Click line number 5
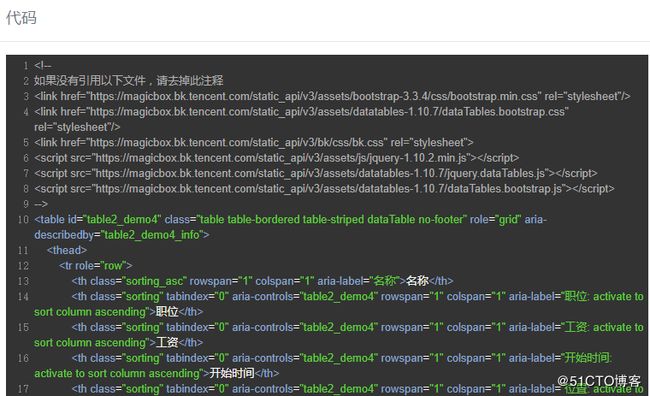The height and width of the screenshot is (396, 650). tap(26, 142)
